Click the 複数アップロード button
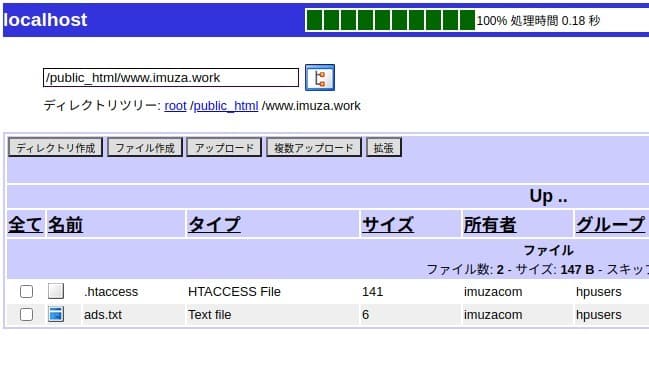 pos(314,147)
